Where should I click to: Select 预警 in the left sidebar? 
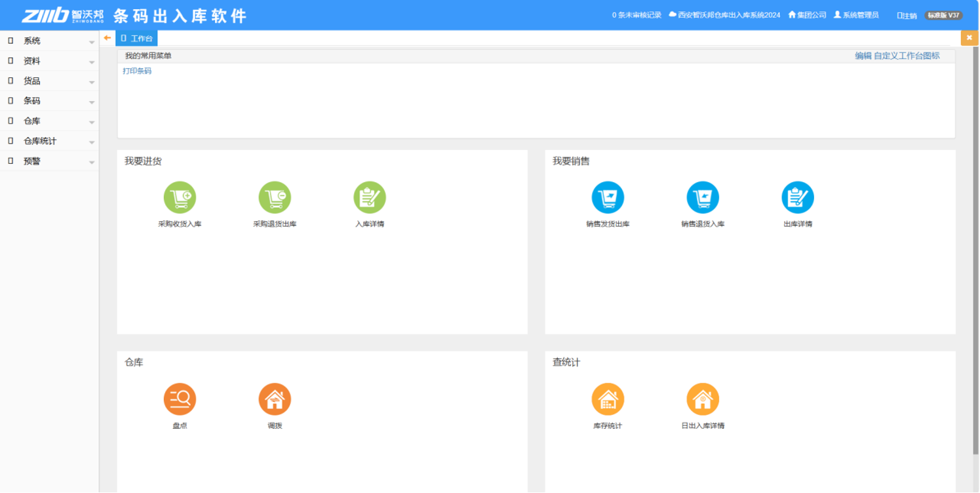pyautogui.click(x=50, y=161)
